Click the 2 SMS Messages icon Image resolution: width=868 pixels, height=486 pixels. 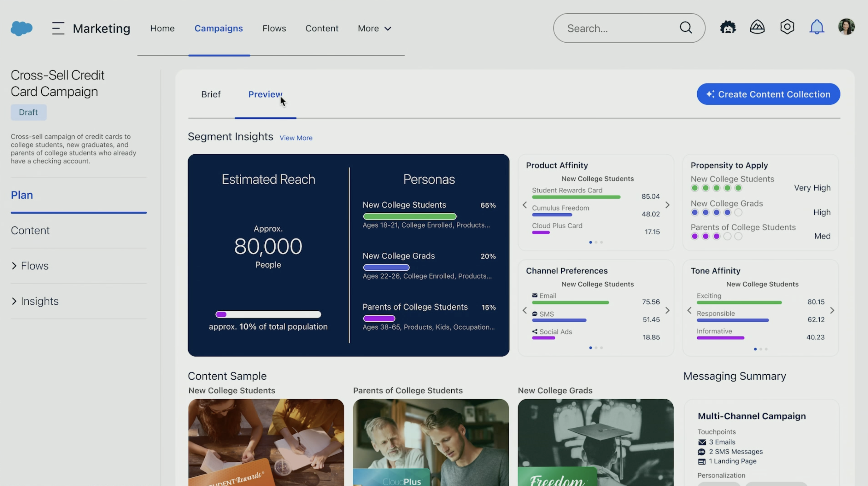pos(702,452)
